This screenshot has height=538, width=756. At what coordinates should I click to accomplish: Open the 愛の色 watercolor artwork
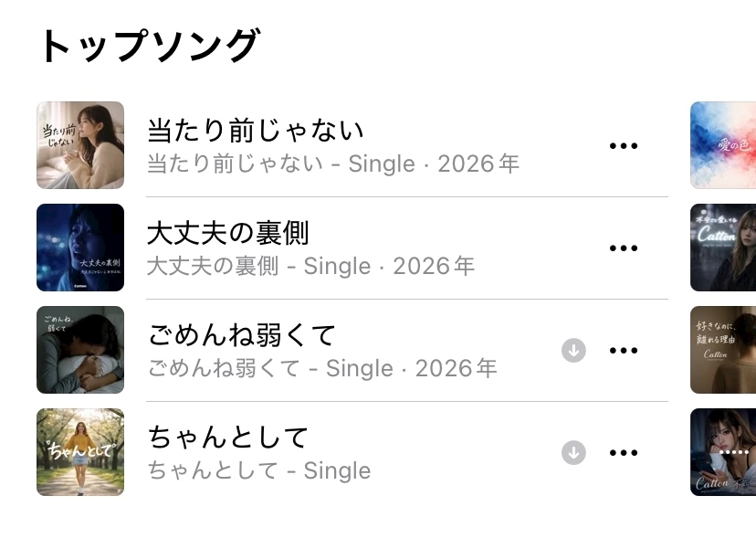(723, 145)
